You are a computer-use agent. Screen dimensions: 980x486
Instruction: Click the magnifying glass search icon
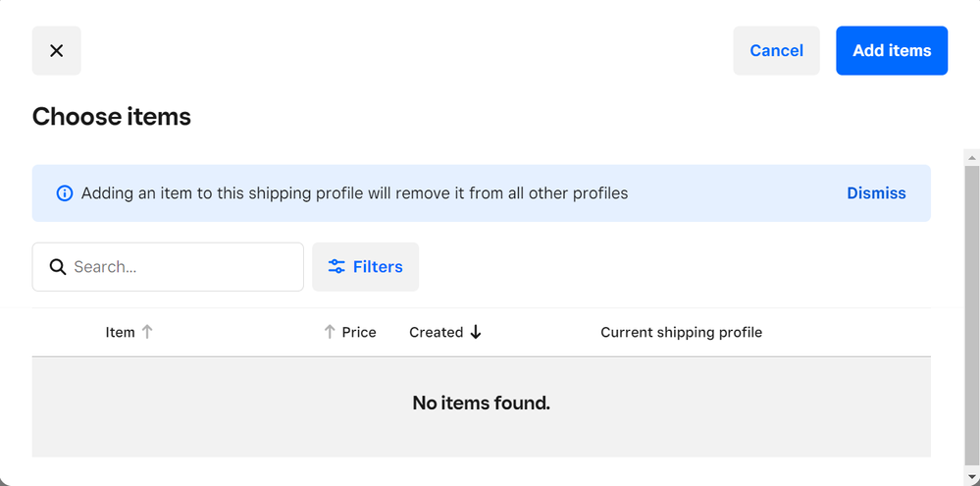click(x=58, y=267)
